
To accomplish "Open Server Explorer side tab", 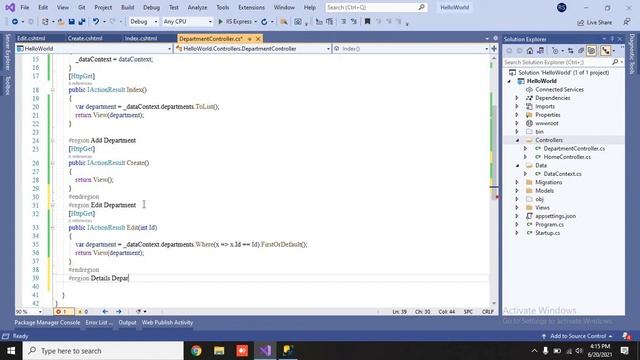I will pyautogui.click(x=7, y=52).
